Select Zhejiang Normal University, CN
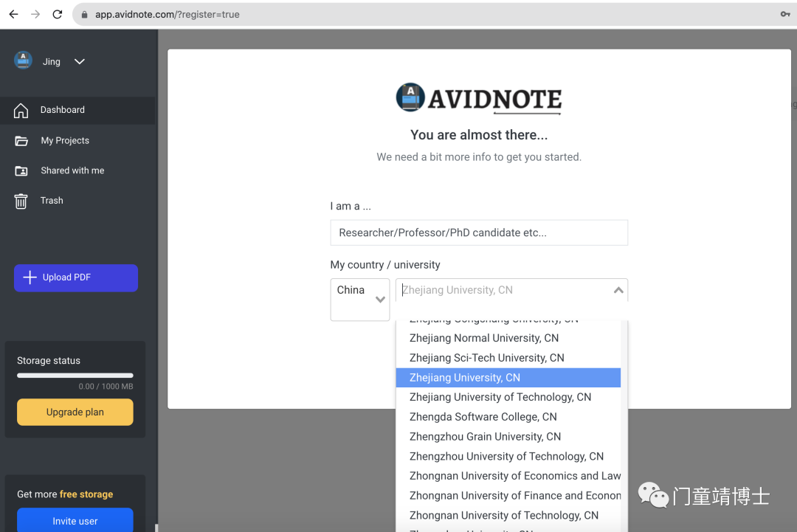 tap(508, 338)
